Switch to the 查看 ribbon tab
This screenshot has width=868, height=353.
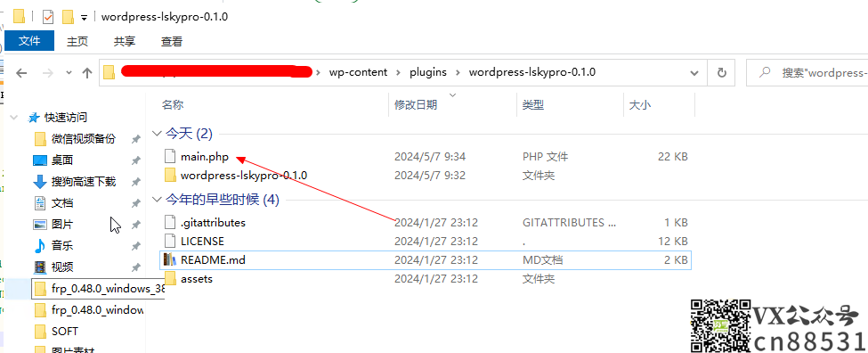(x=172, y=41)
